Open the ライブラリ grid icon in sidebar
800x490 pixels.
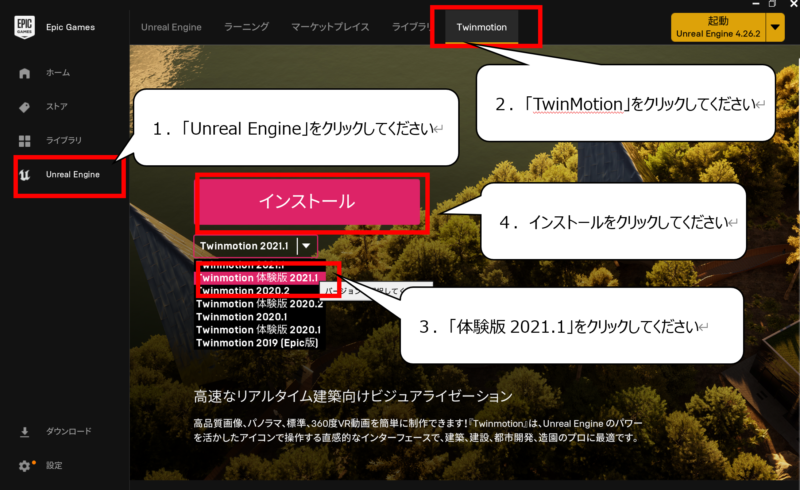click(x=24, y=141)
